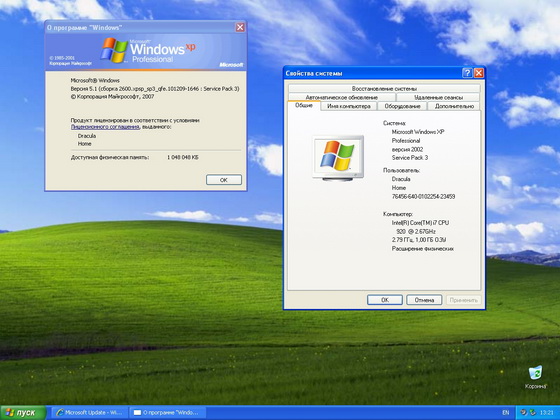Click the 2.79 ГГц, 1,00 ГБ ОЗУ text

click(x=419, y=240)
